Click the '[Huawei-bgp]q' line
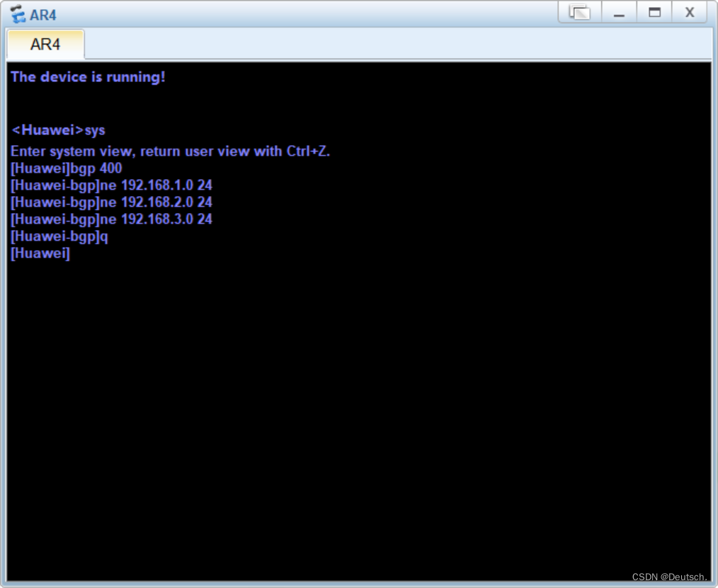The width and height of the screenshot is (718, 588). coord(59,236)
